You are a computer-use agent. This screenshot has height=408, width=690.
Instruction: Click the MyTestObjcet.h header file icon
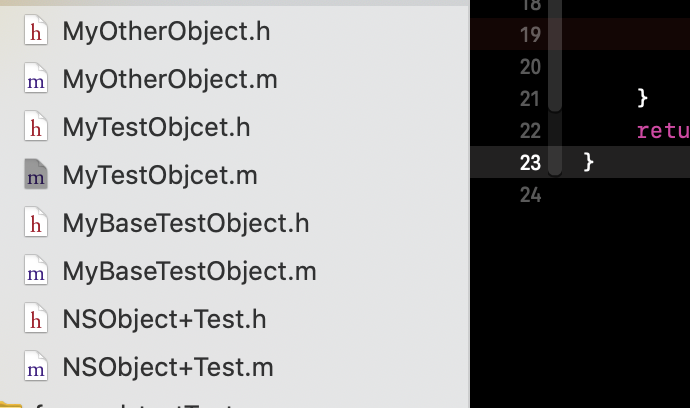pyautogui.click(x=36, y=128)
